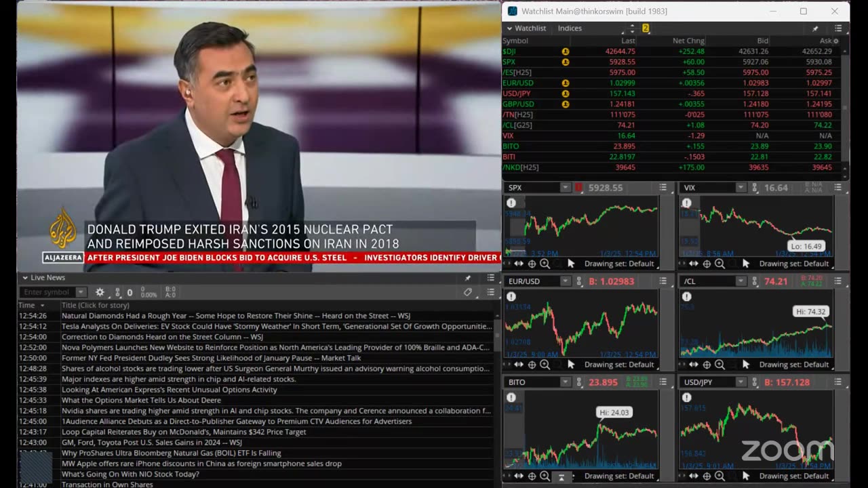Open the VIX chart menu icon
The image size is (868, 488).
(x=838, y=188)
